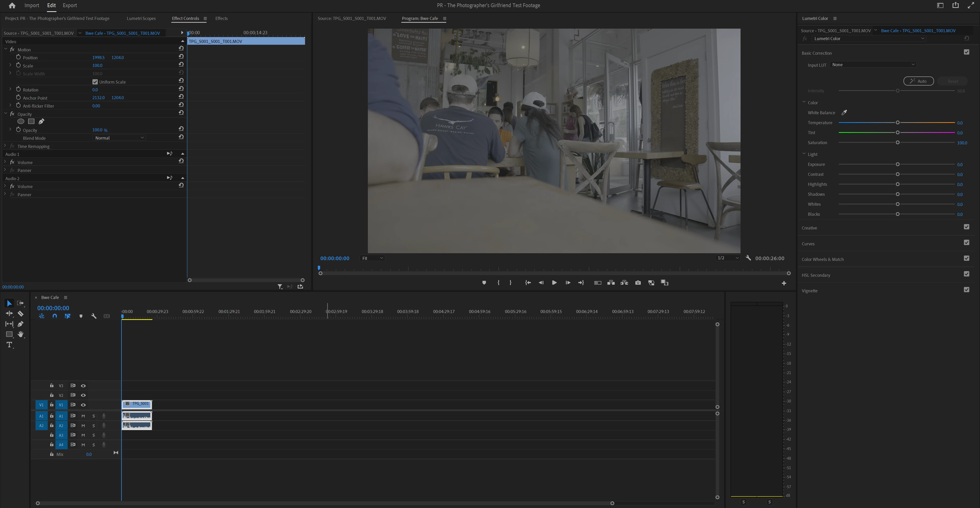Screen dimensions: 980x508
Task: Click the Export Frame camera icon
Action: click(x=638, y=283)
